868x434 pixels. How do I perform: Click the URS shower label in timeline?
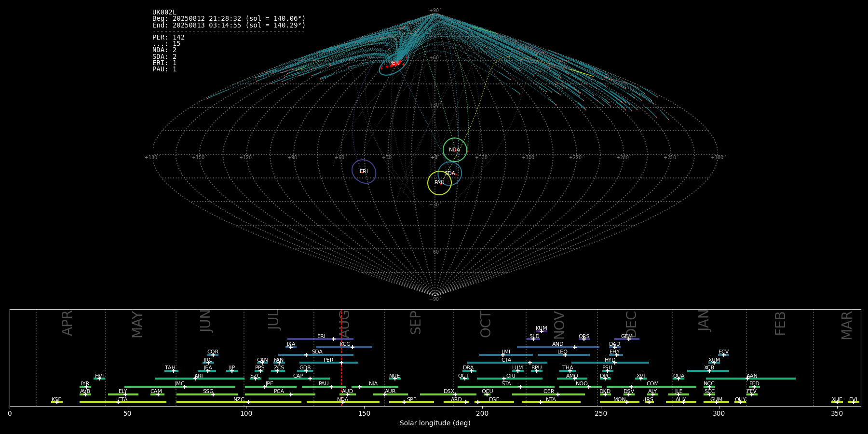(x=648, y=400)
